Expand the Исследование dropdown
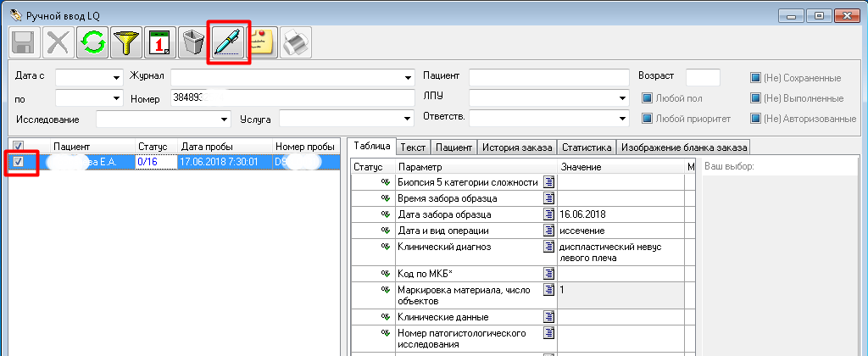The width and height of the screenshot is (868, 356). click(x=224, y=119)
